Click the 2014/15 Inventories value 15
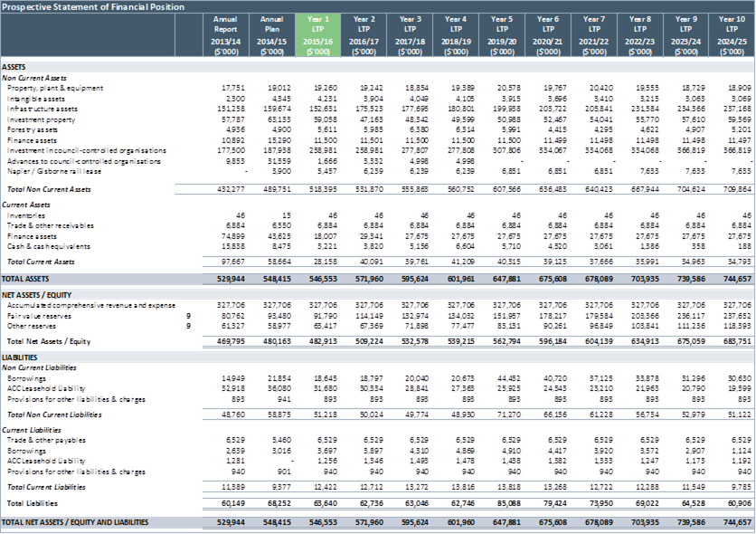Viewport: 756px width, 534px height. [x=287, y=215]
